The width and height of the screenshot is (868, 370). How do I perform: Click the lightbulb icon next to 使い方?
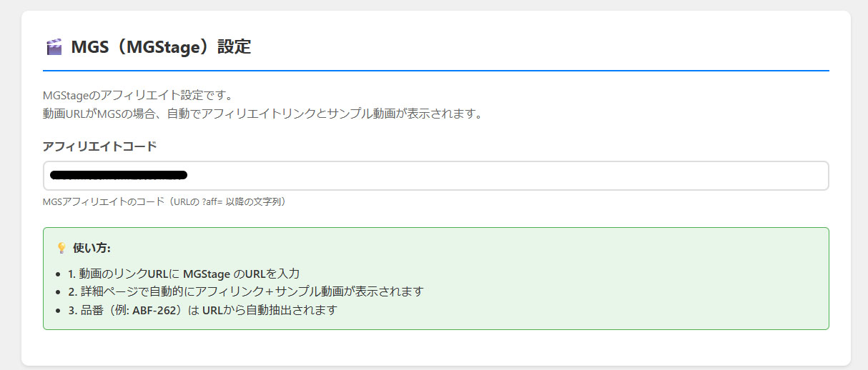61,248
